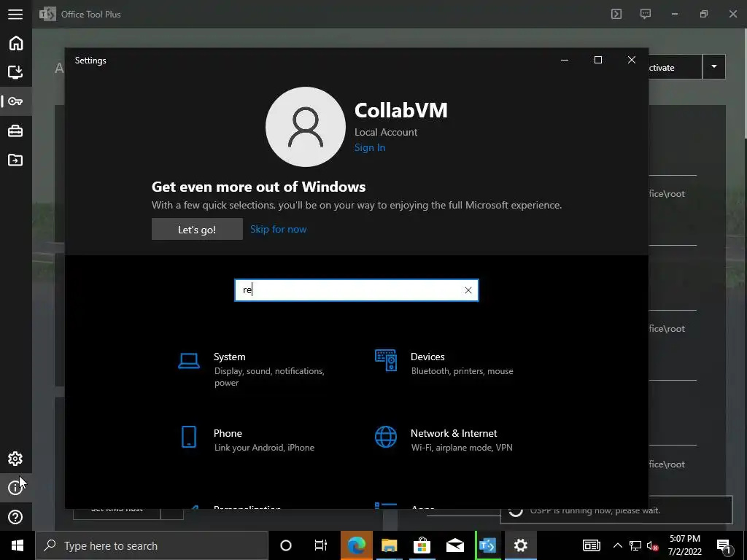Open File Explorer from taskbar
The width and height of the screenshot is (747, 560).
(390, 545)
